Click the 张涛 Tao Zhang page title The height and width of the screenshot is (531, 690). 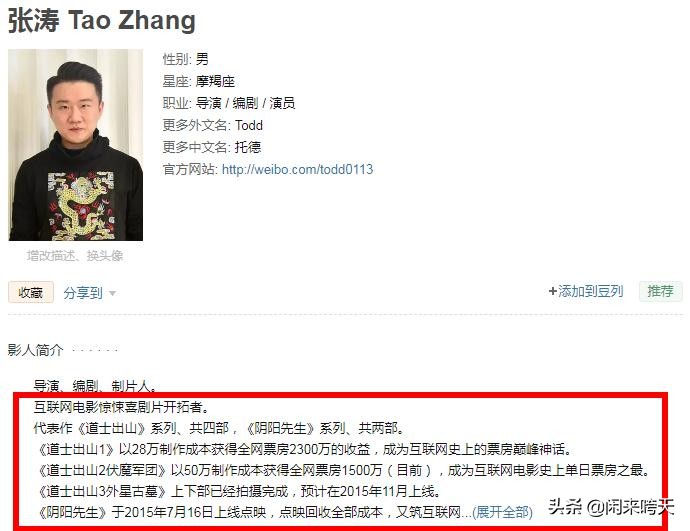[x=102, y=20]
